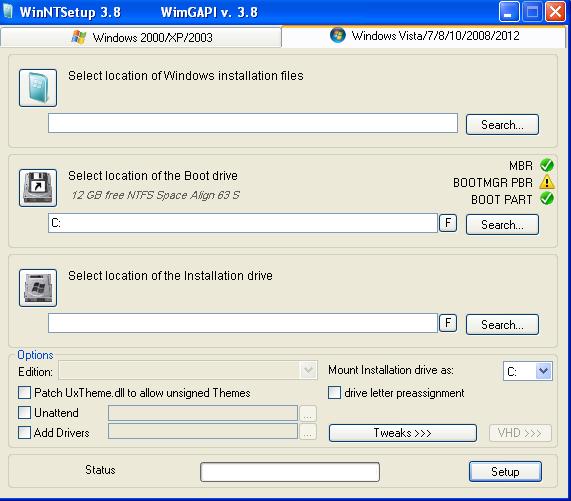Click the browse button next to Add Drivers field
The height and width of the screenshot is (501, 571).
[308, 432]
